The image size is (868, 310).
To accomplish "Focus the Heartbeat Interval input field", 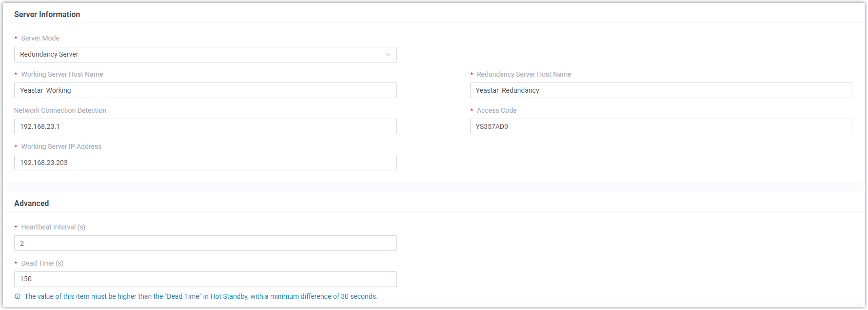I will (x=205, y=243).
